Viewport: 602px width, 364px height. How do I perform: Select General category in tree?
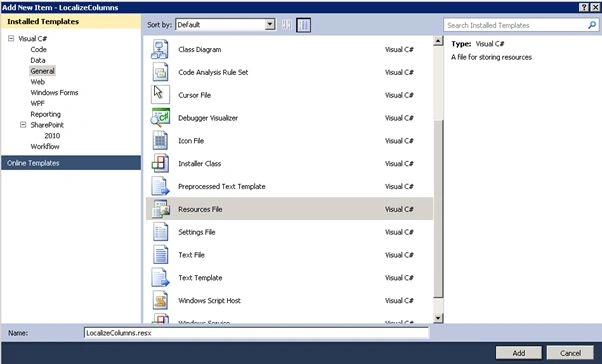[x=42, y=71]
